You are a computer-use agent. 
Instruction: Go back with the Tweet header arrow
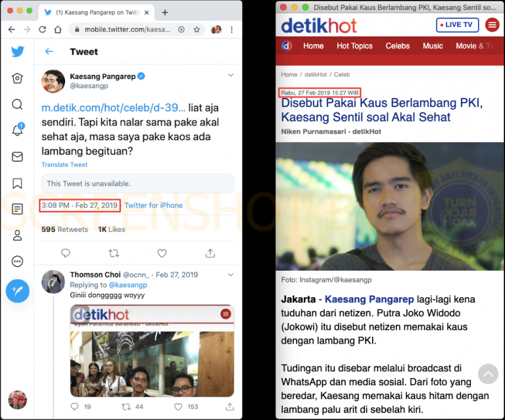pos(49,51)
